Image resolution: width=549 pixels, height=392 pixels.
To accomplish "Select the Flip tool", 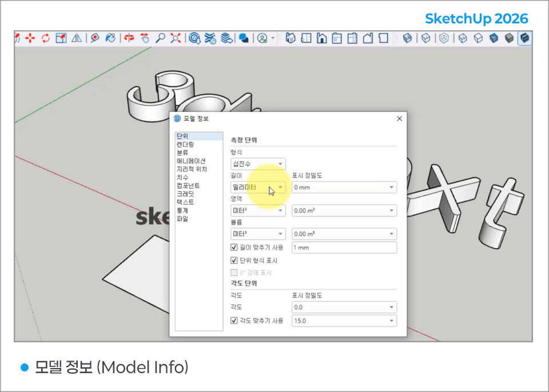I will pyautogui.click(x=76, y=38).
